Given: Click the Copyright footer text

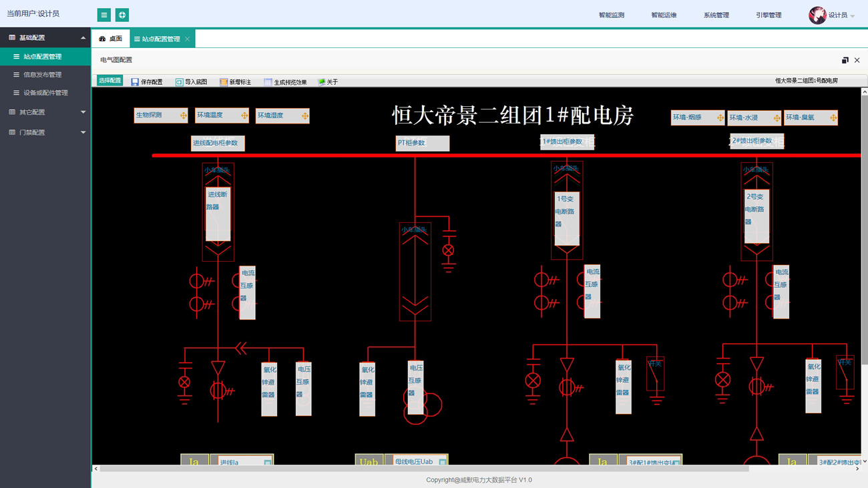Looking at the screenshot, I should click(x=479, y=480).
